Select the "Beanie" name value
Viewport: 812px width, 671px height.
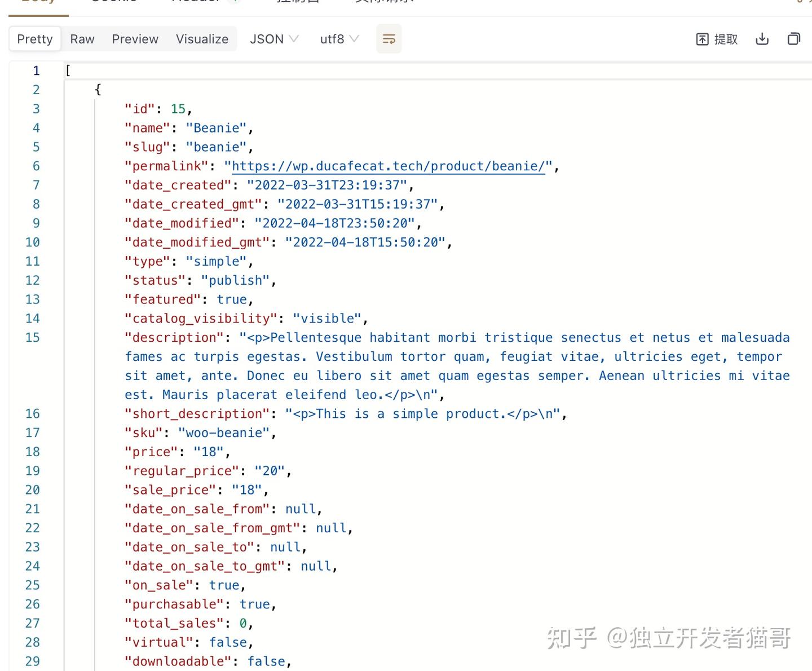(217, 128)
